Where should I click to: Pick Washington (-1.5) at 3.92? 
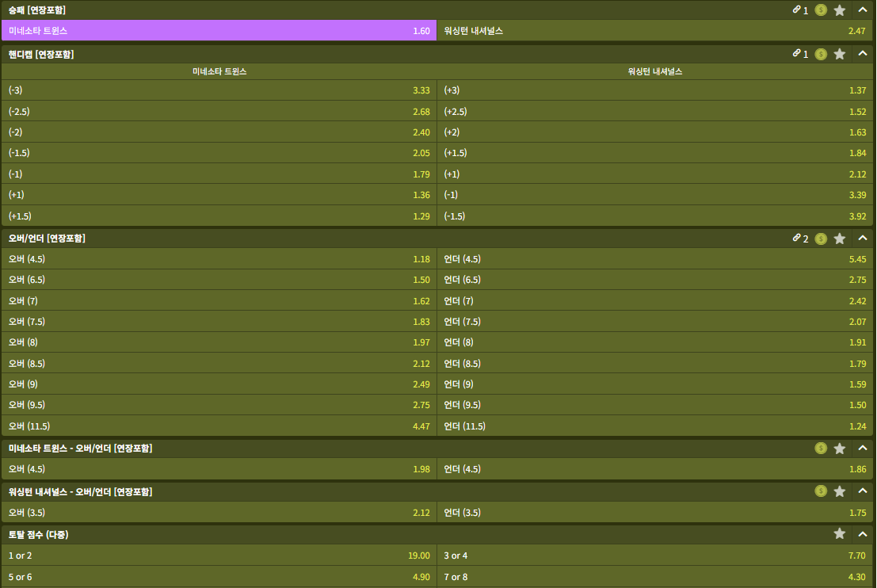tap(655, 216)
